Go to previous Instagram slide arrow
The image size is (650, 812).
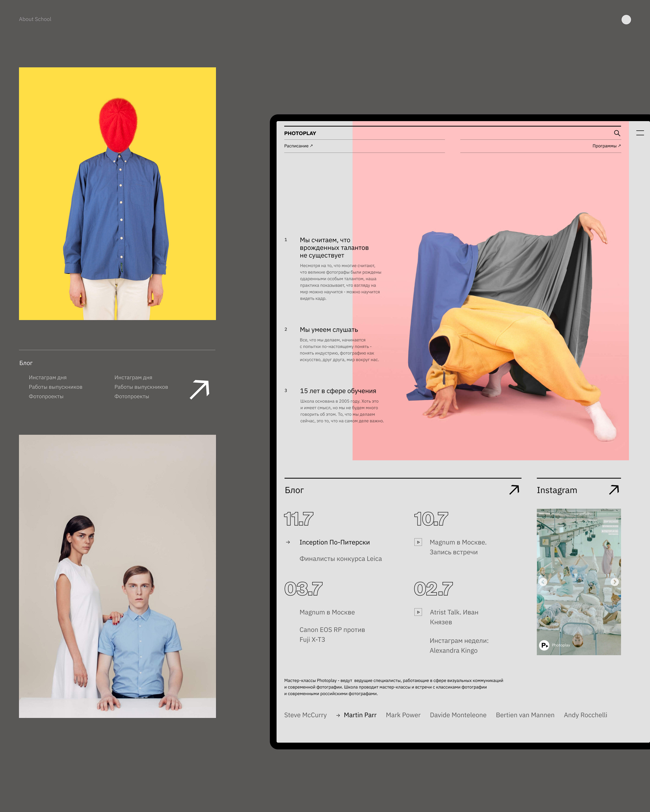click(x=543, y=581)
